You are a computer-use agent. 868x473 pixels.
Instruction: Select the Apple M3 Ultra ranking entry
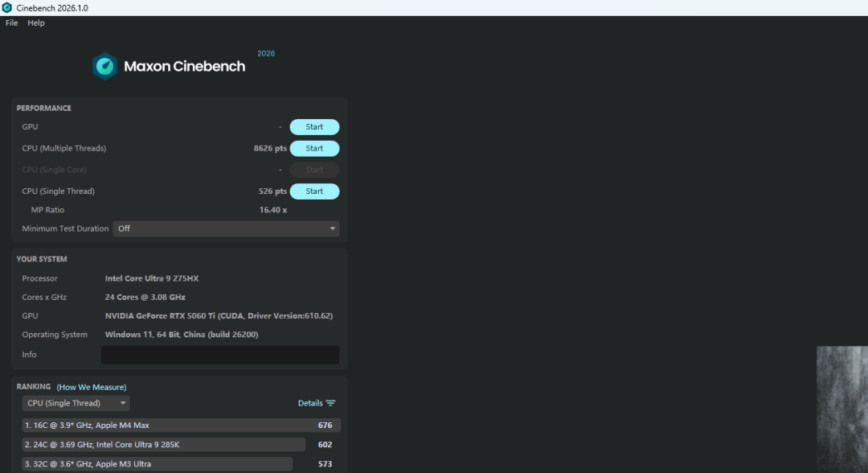[158, 464]
